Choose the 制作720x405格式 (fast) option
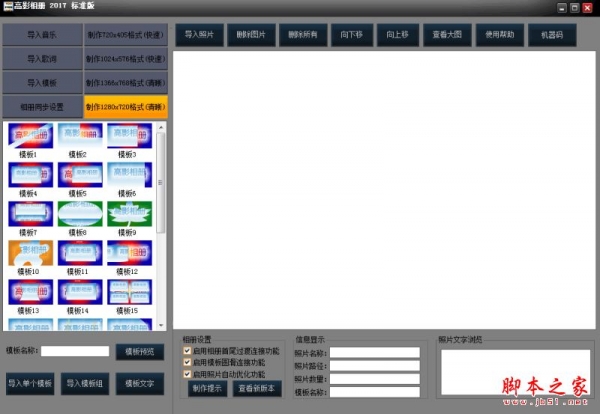 pos(126,35)
